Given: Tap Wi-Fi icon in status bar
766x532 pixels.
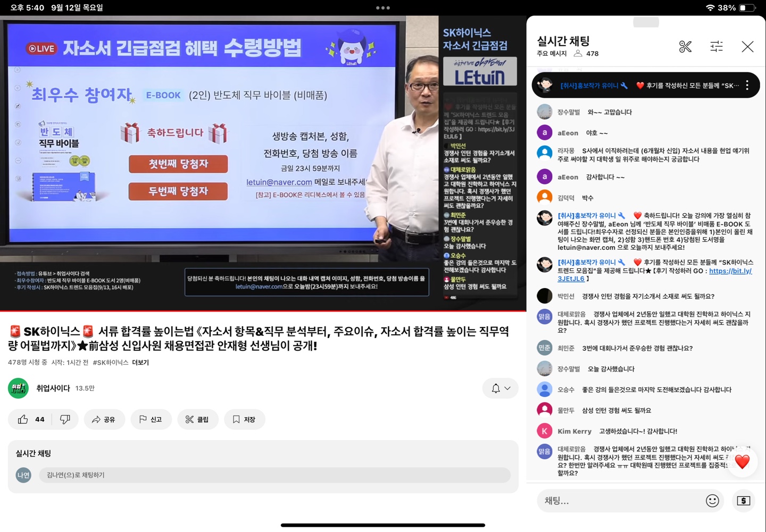Looking at the screenshot, I should coord(710,8).
